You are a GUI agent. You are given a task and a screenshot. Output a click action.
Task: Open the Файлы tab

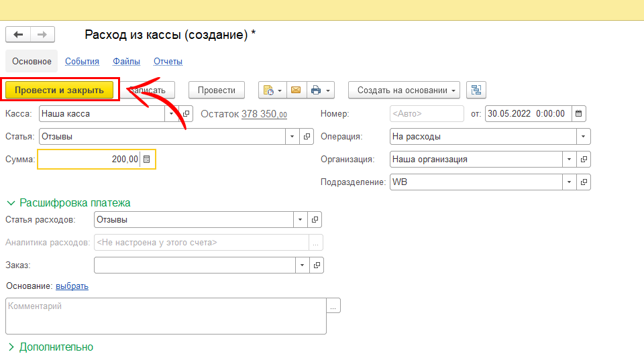(126, 62)
